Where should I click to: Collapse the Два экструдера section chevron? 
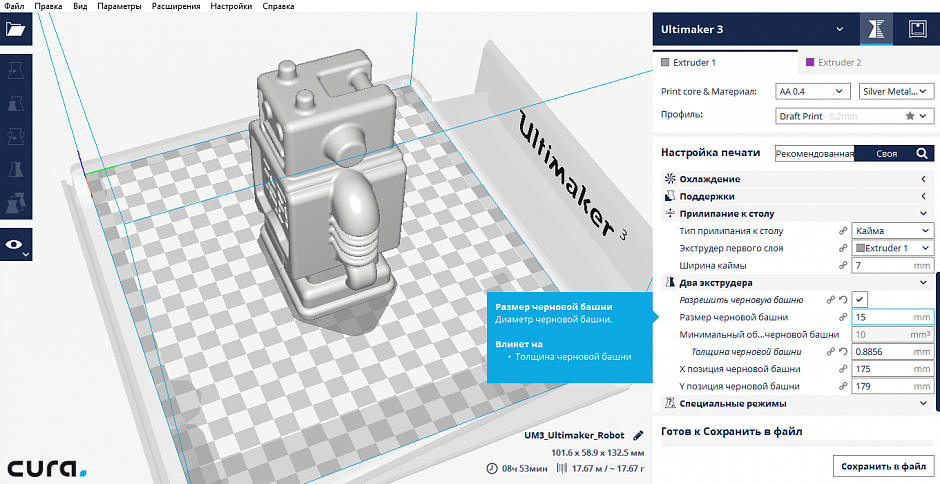(924, 282)
